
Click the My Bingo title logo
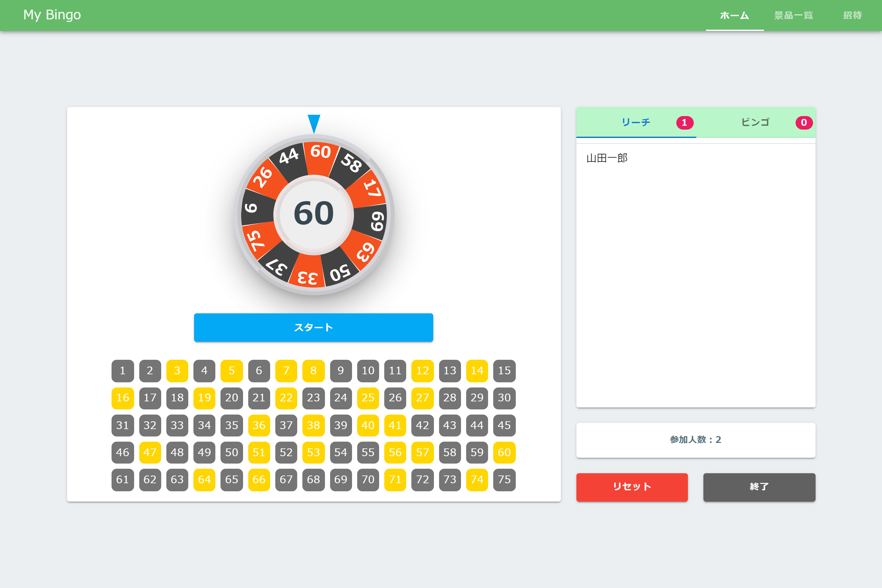pyautogui.click(x=52, y=15)
